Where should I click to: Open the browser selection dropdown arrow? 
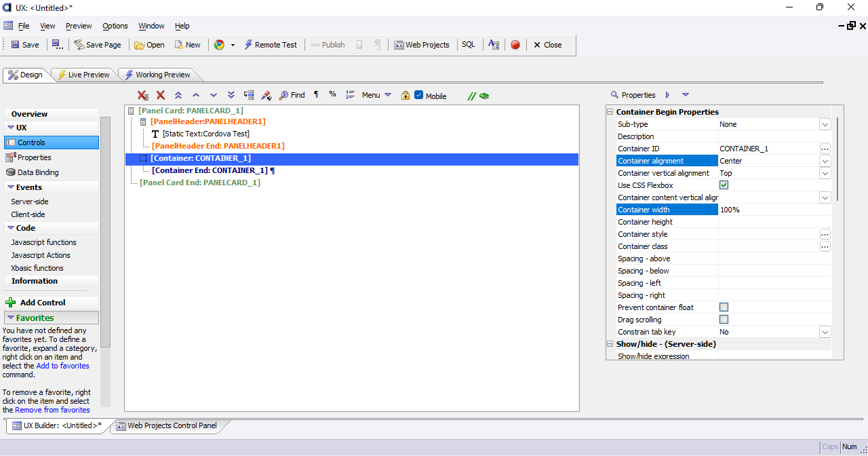[233, 45]
